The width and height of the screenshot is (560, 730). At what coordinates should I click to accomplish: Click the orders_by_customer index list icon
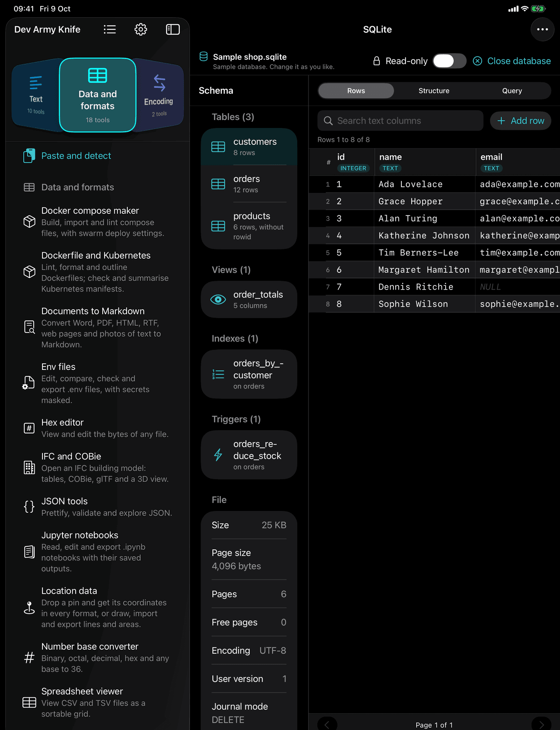(x=218, y=374)
